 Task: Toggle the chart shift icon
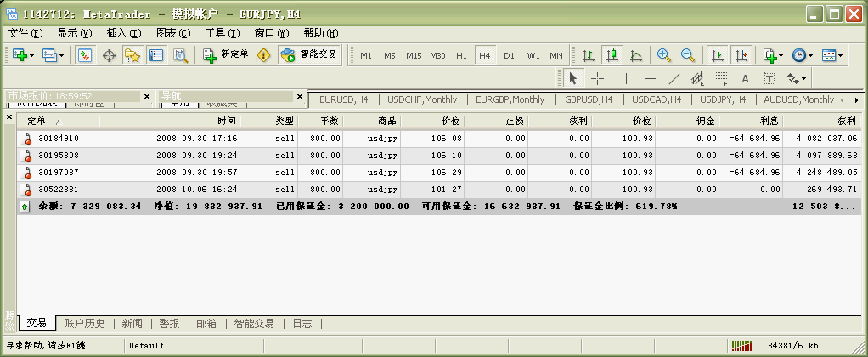pyautogui.click(x=741, y=55)
